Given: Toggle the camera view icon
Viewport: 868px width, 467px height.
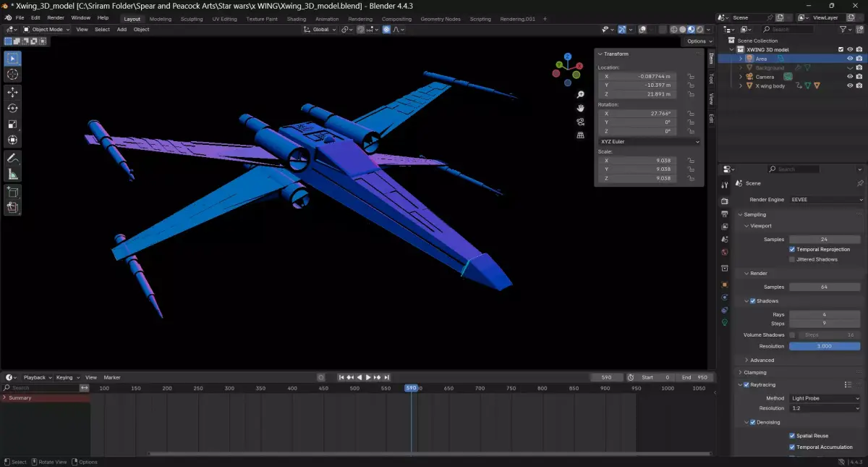Looking at the screenshot, I should pos(580,122).
